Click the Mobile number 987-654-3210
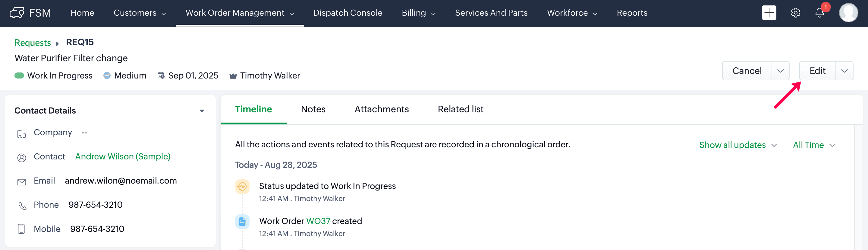 (x=97, y=229)
